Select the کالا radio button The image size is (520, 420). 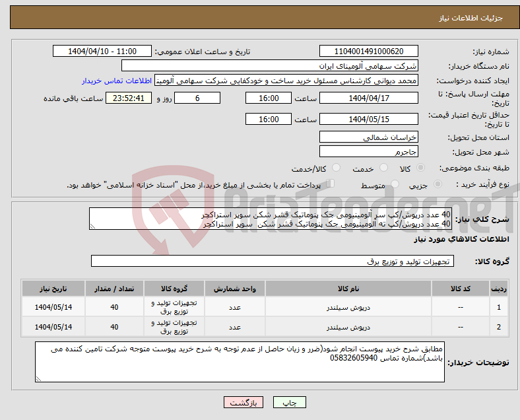(420, 168)
